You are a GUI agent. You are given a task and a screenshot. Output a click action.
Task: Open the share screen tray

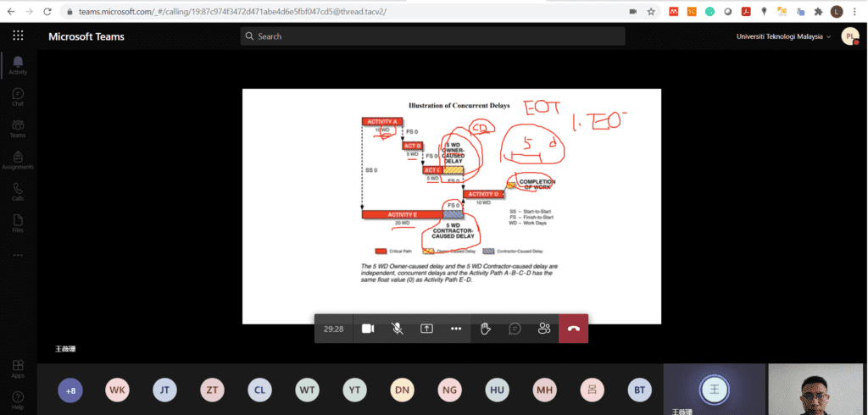tap(426, 329)
